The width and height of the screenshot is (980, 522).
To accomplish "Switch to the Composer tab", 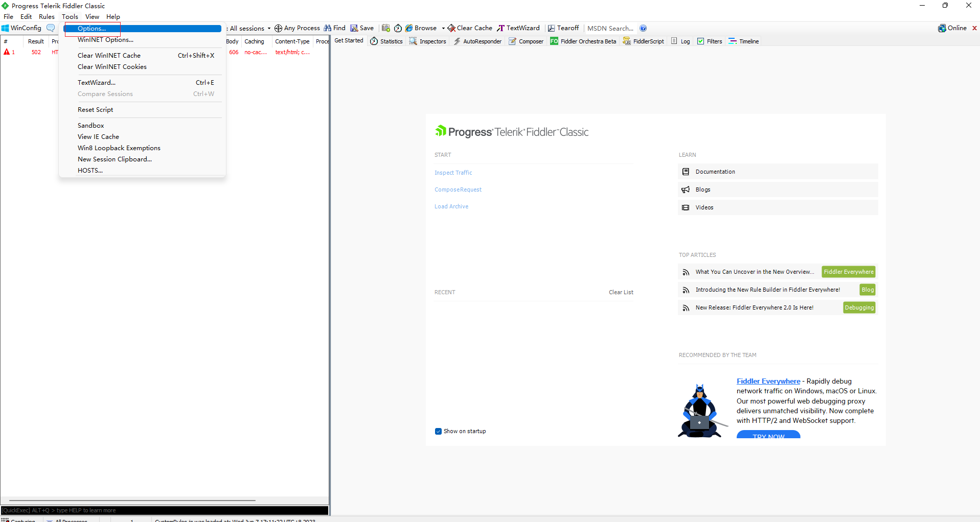I will point(526,41).
